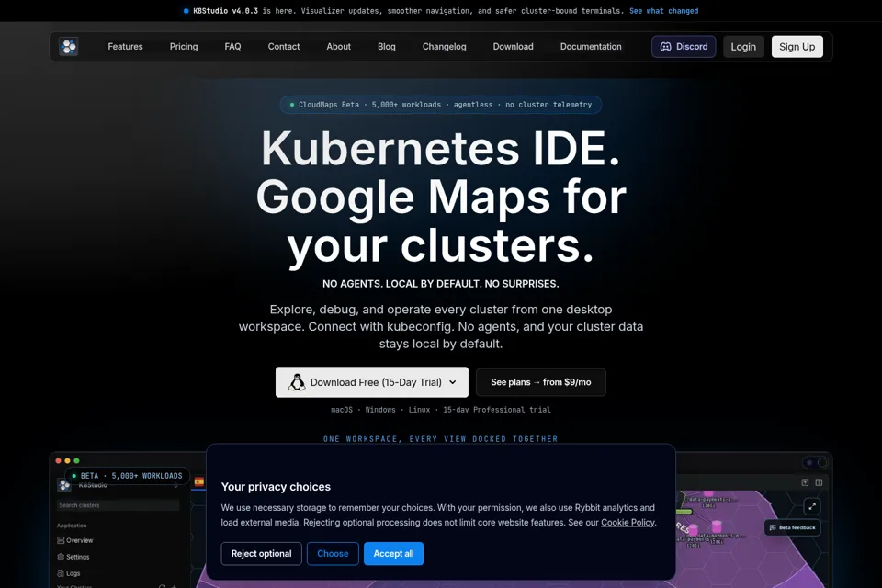Image resolution: width=882 pixels, height=588 pixels.
Task: Click the Linux penguin icon on download button
Action: 297,382
